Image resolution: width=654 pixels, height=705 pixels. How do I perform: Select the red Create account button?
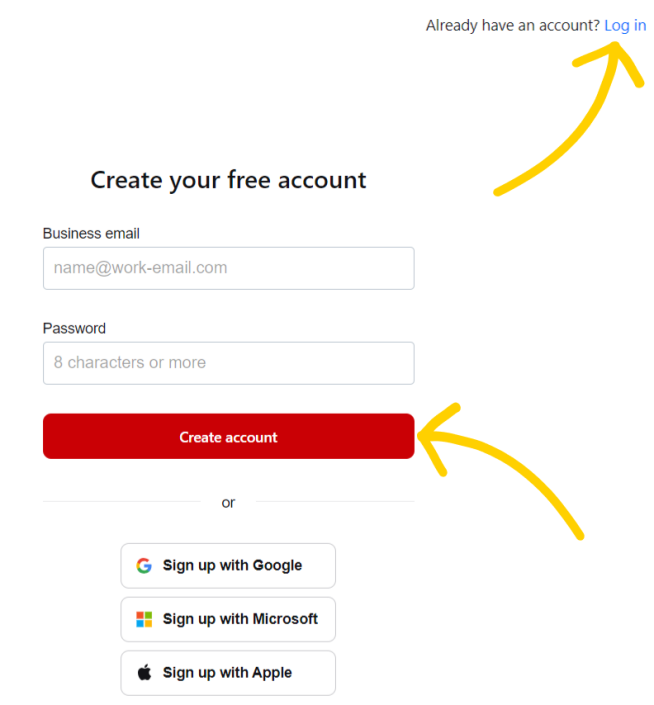pos(228,436)
